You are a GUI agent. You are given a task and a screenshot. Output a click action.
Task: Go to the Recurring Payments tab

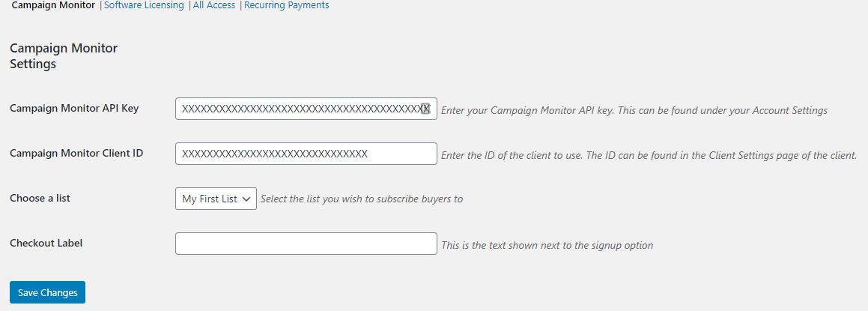(x=286, y=5)
